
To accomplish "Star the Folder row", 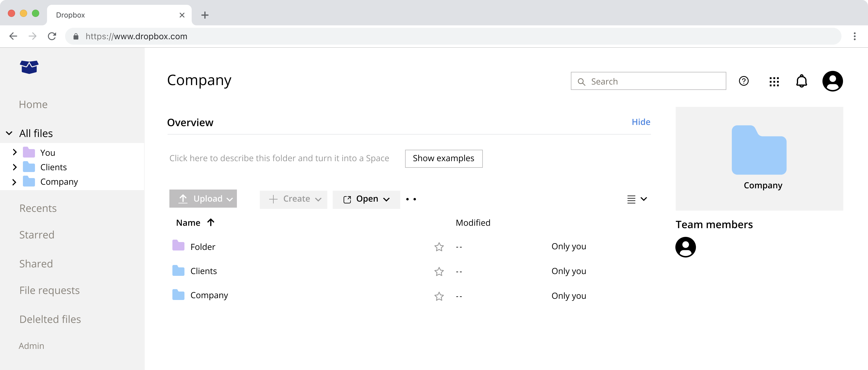I will coord(439,247).
